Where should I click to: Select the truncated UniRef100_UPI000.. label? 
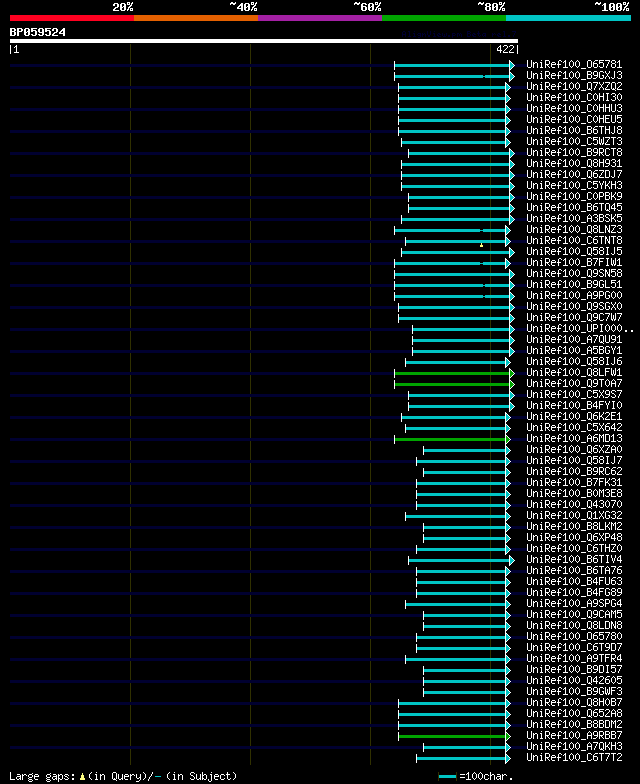(580, 328)
